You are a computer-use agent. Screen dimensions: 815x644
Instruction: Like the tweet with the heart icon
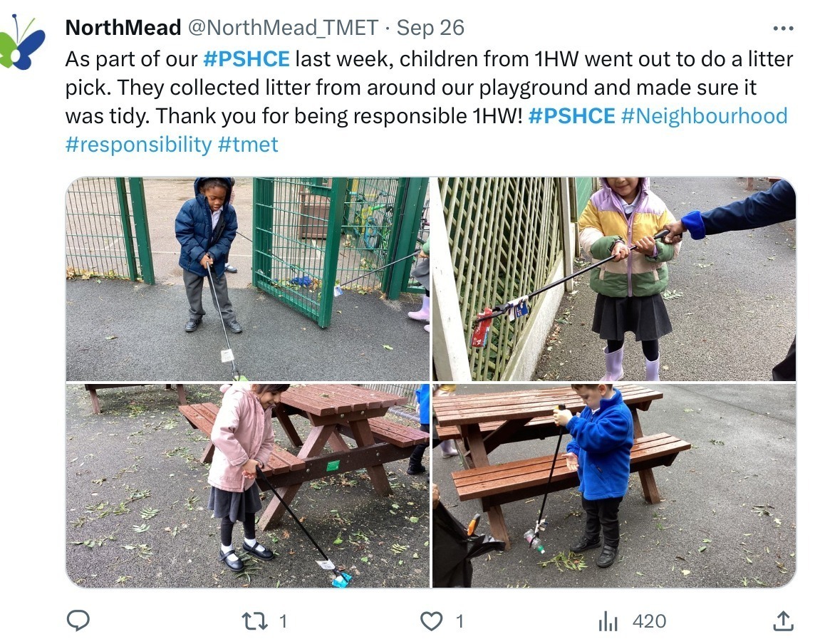point(431,621)
